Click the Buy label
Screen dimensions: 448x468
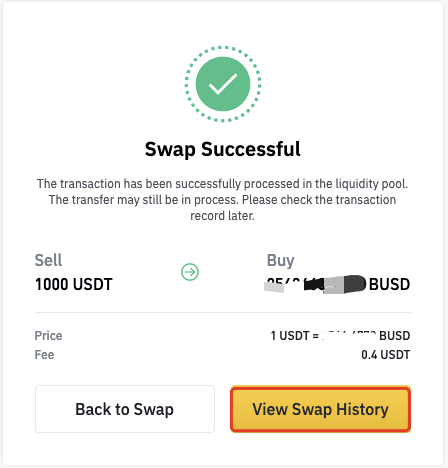[x=280, y=261]
